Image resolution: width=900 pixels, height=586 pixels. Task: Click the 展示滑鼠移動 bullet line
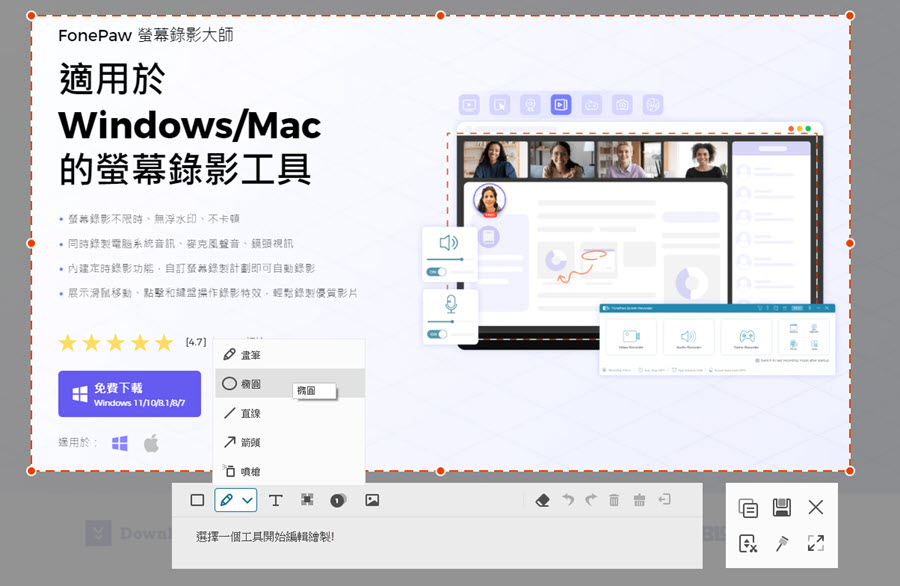pos(212,293)
